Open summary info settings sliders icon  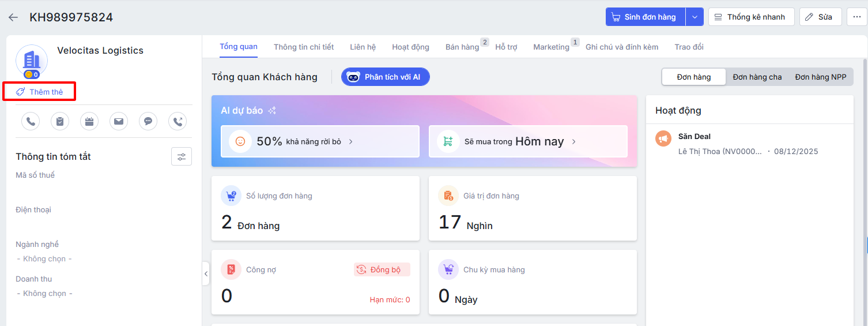182,157
